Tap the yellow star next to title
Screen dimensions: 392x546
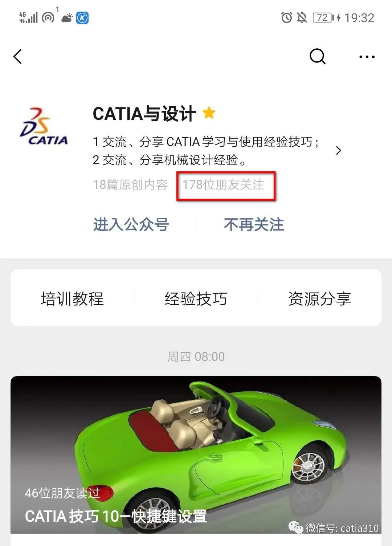point(209,113)
